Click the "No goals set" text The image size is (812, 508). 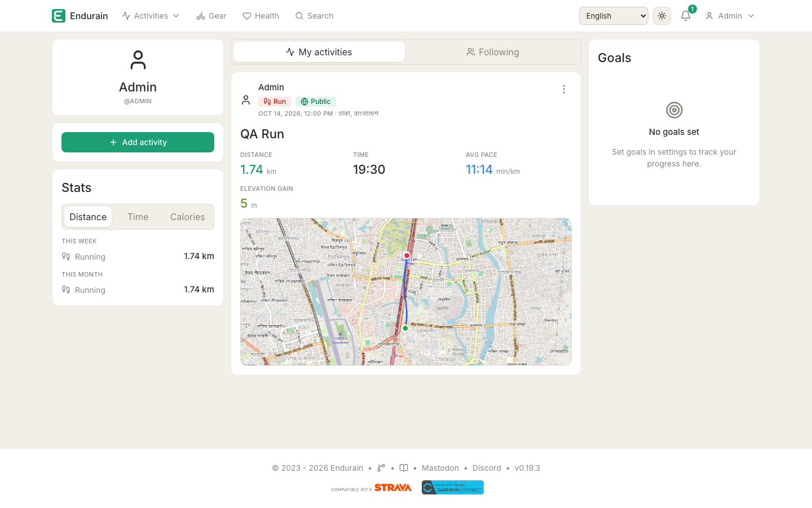[x=674, y=132]
